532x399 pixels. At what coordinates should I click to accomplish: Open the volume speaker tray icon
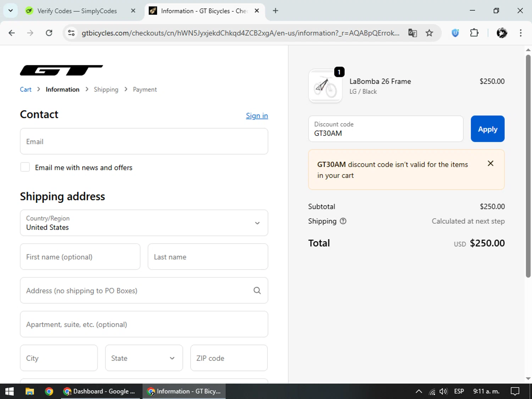coord(443,392)
